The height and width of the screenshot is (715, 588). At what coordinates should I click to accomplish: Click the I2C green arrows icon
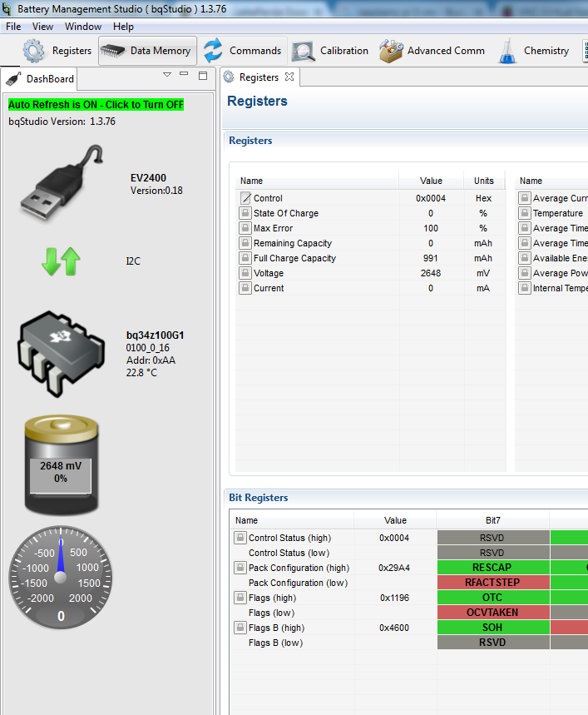61,261
